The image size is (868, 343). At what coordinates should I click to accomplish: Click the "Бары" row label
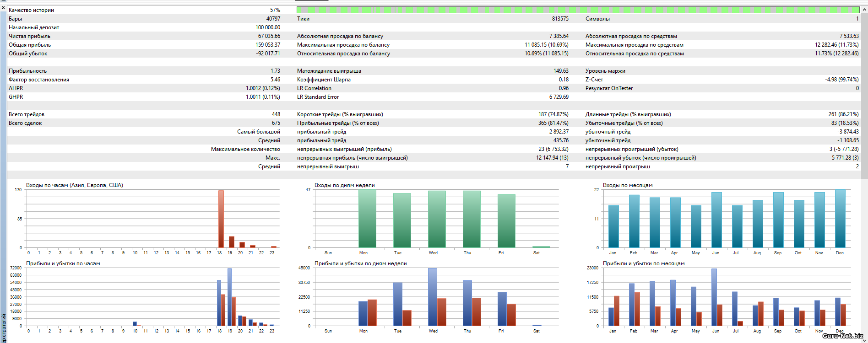point(15,19)
